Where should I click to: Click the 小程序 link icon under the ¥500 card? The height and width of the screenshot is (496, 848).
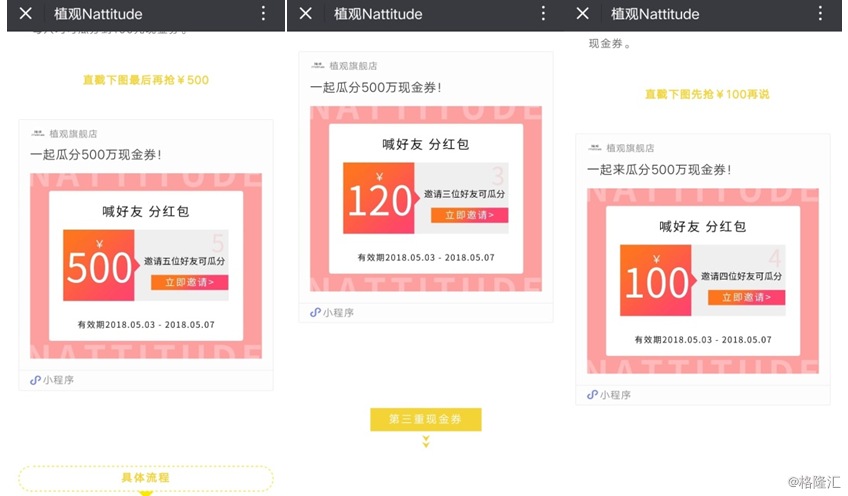(x=35, y=380)
